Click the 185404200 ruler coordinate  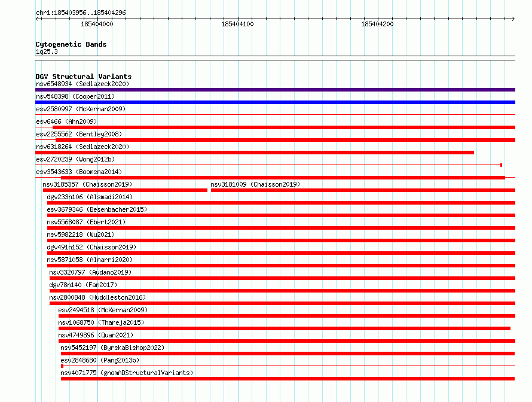pos(377,24)
